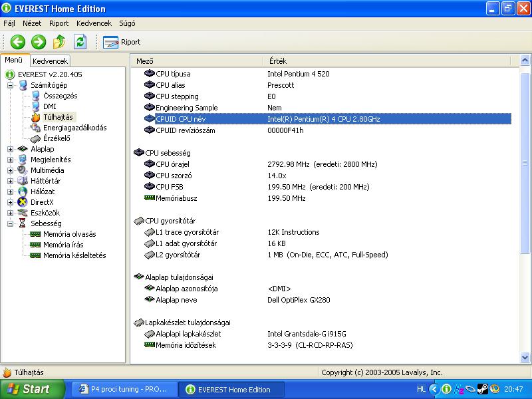
Task: Expand the DirectX tree node
Action: click(x=11, y=202)
